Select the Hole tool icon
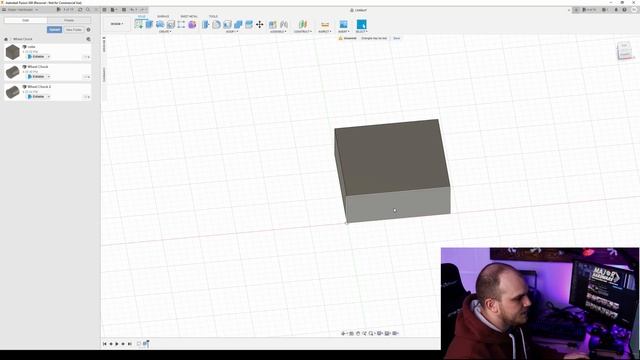Image resolution: width=640 pixels, height=360 pixels. pyautogui.click(x=171, y=24)
